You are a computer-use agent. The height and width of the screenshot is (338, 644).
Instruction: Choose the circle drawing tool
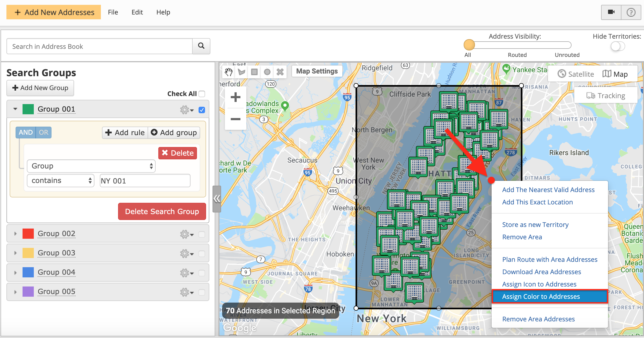tap(267, 72)
